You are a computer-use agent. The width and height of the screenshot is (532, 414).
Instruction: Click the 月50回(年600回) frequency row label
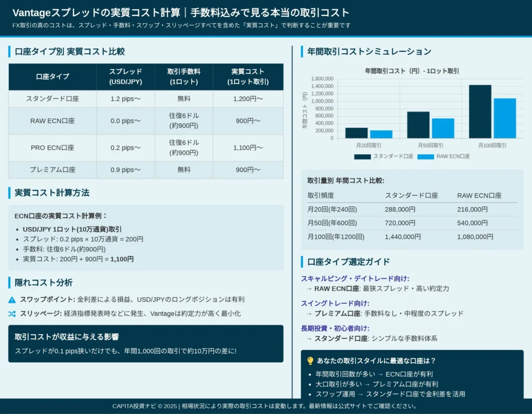tap(332, 223)
